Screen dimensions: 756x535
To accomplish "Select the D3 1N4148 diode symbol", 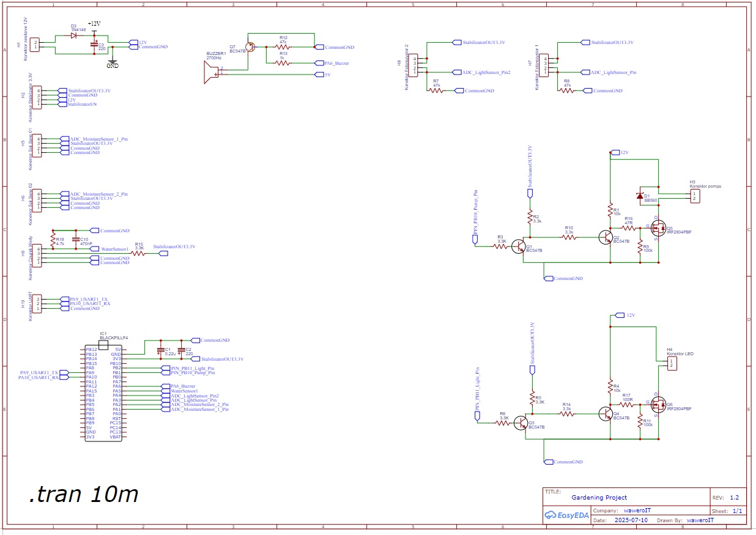I will point(73,35).
